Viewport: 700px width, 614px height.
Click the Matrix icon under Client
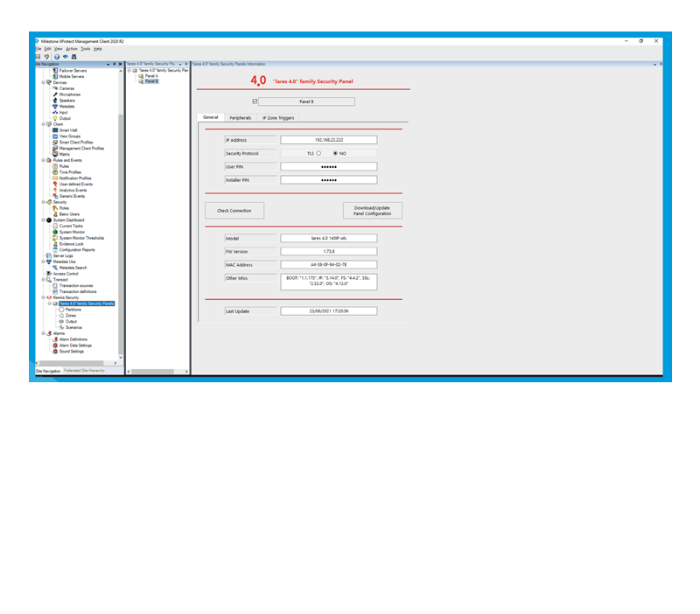click(x=55, y=154)
